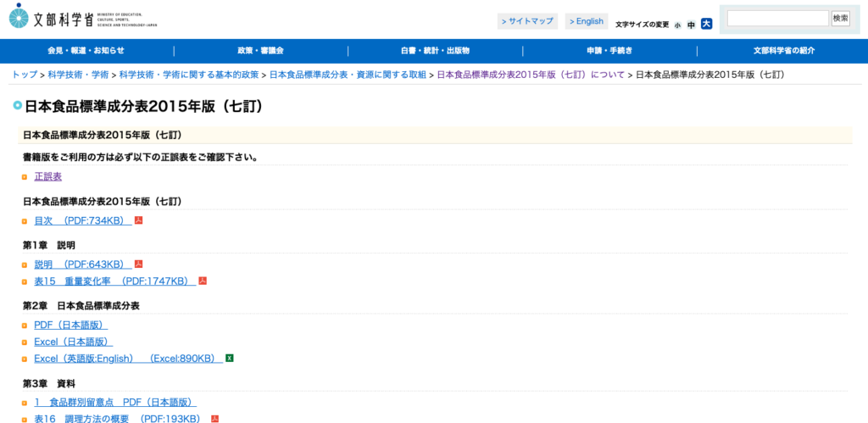
Task: Click the MEXT logo in the header
Action: pyautogui.click(x=83, y=17)
